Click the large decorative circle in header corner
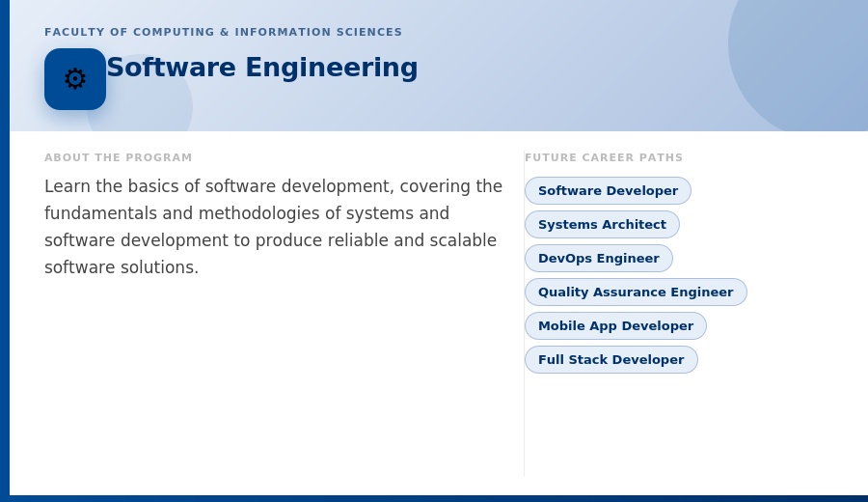Image resolution: width=868 pixels, height=502 pixels. (802, 55)
